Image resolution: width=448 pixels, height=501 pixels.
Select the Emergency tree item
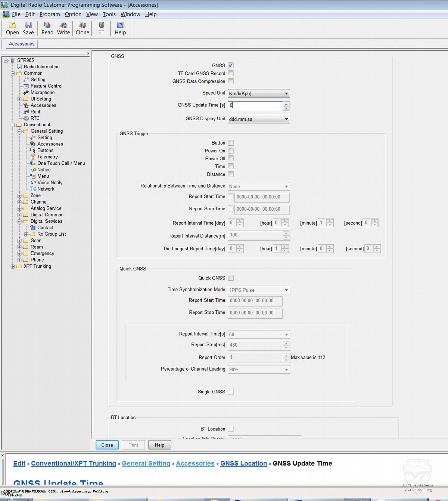pyautogui.click(x=42, y=254)
